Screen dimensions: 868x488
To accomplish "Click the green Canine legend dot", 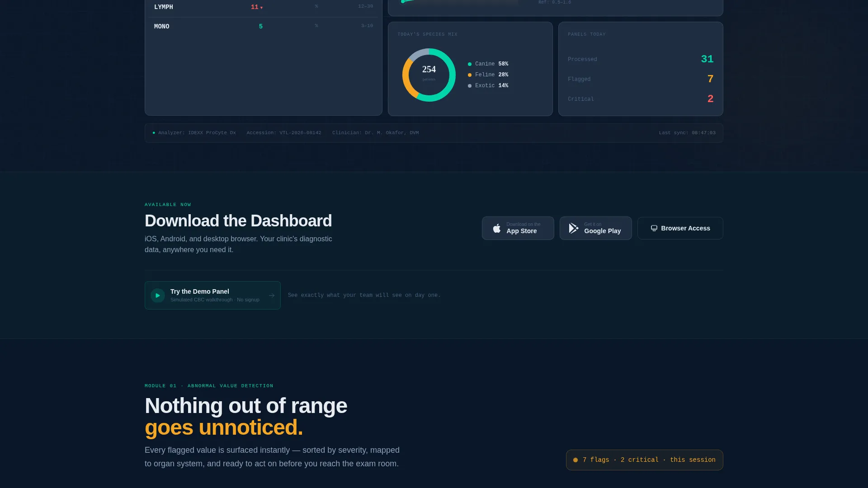I will (x=470, y=64).
